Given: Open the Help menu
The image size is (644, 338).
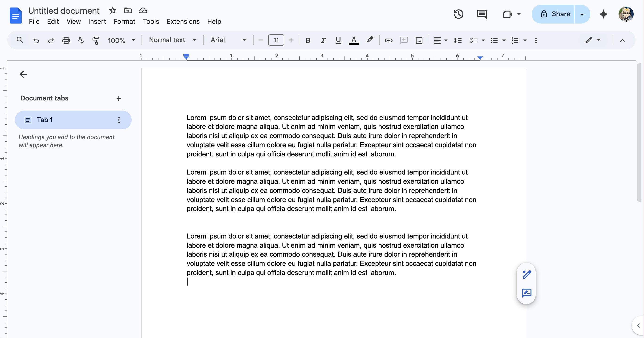Looking at the screenshot, I should click(x=214, y=21).
